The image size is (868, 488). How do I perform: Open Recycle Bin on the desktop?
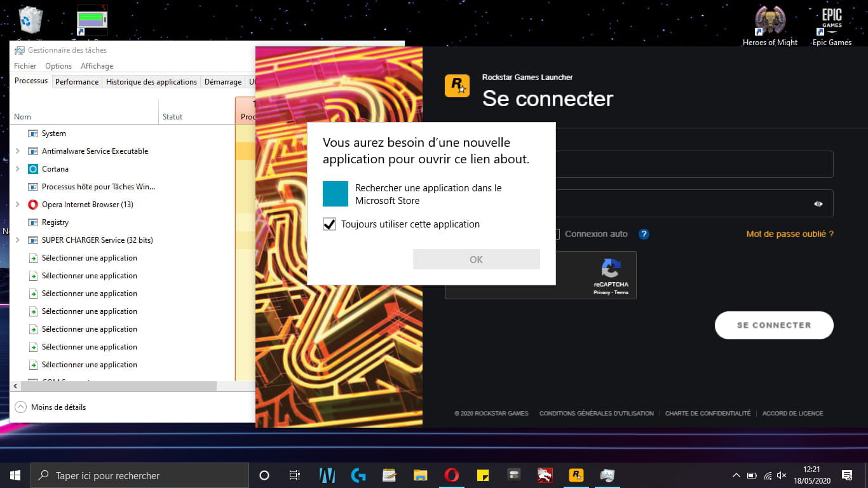tap(30, 20)
